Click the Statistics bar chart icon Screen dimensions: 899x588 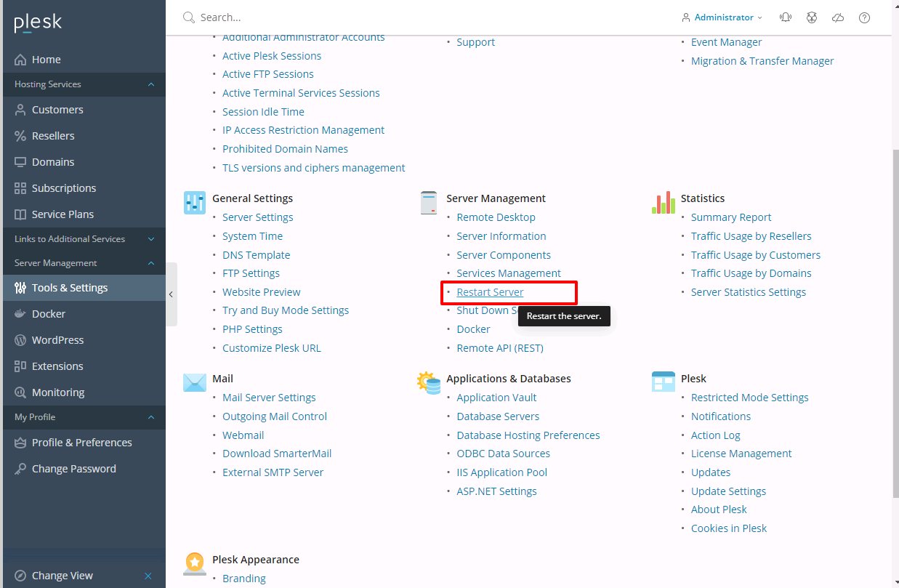click(x=664, y=203)
